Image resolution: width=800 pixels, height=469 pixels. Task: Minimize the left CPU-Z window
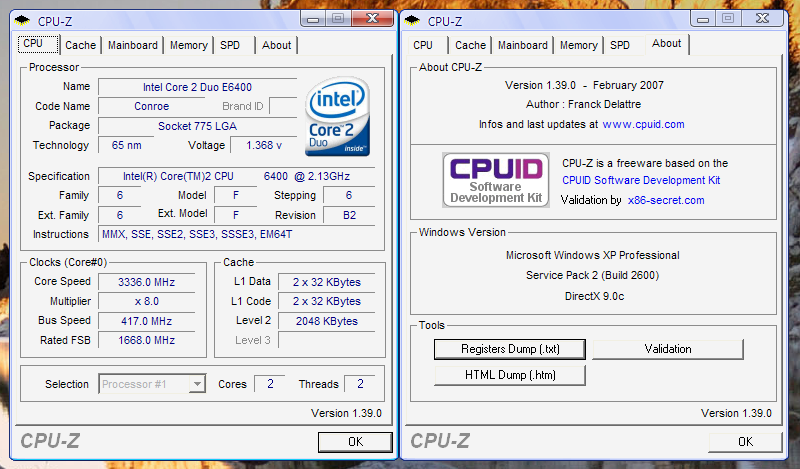[313, 19]
